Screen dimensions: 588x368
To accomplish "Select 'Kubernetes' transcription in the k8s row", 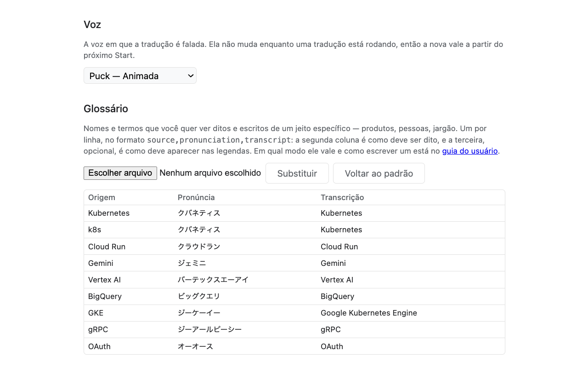I will coord(341,230).
